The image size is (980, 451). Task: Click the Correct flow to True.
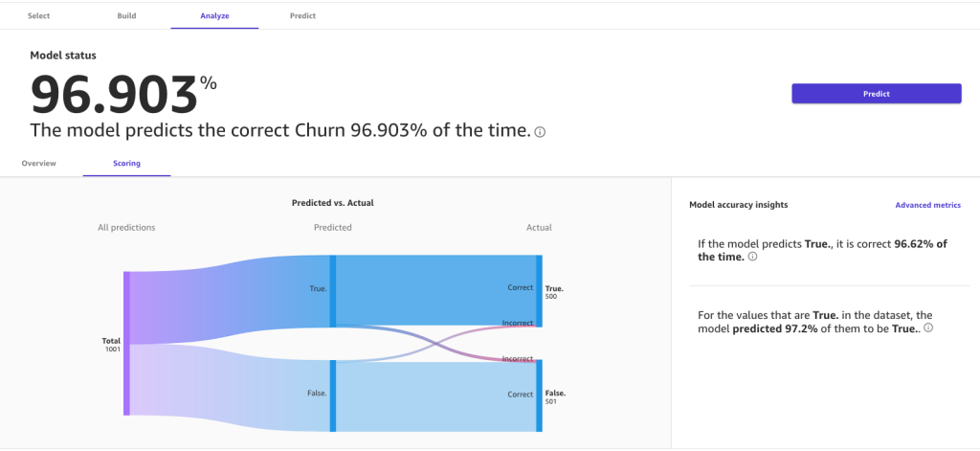coord(520,287)
